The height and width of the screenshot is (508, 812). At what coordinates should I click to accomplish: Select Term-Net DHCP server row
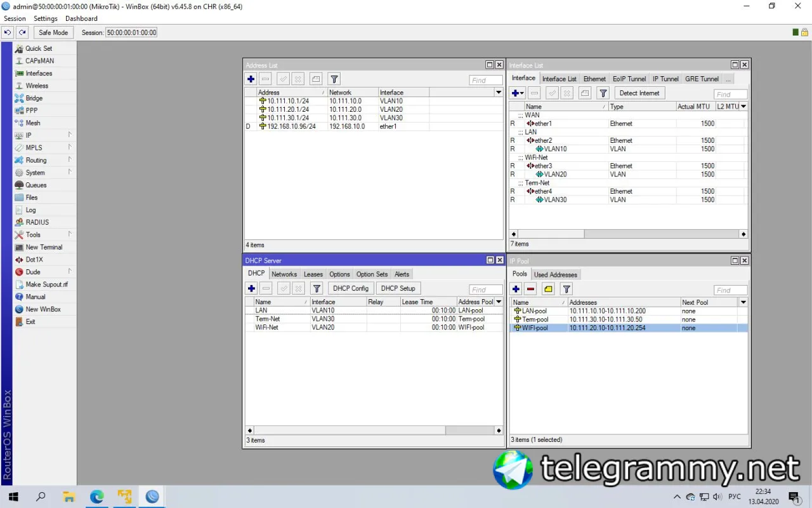tap(374, 319)
